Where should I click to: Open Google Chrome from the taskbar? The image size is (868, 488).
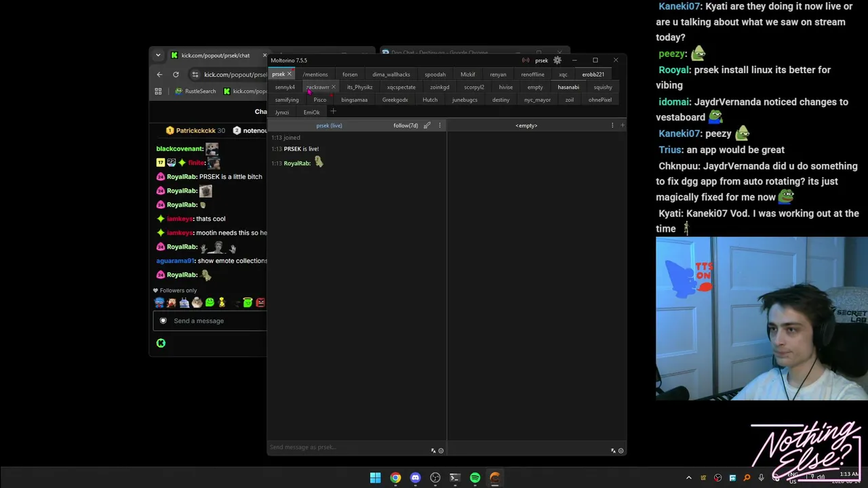395,478
